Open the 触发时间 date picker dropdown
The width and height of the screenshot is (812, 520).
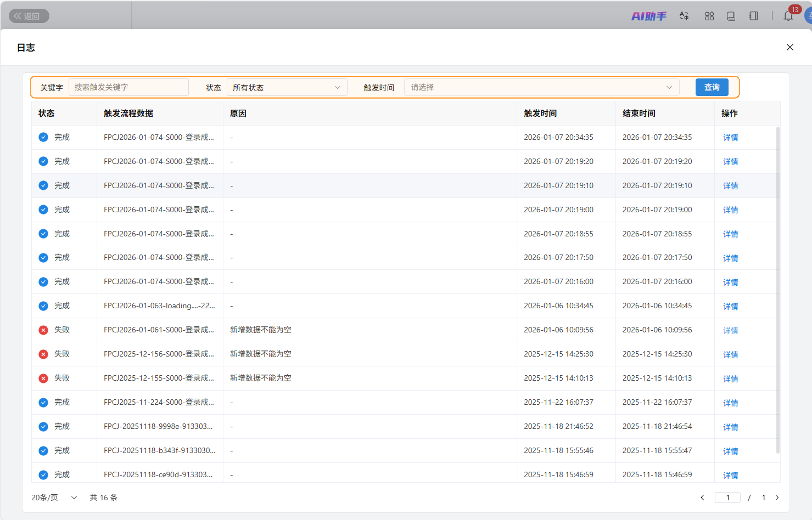pyautogui.click(x=541, y=87)
